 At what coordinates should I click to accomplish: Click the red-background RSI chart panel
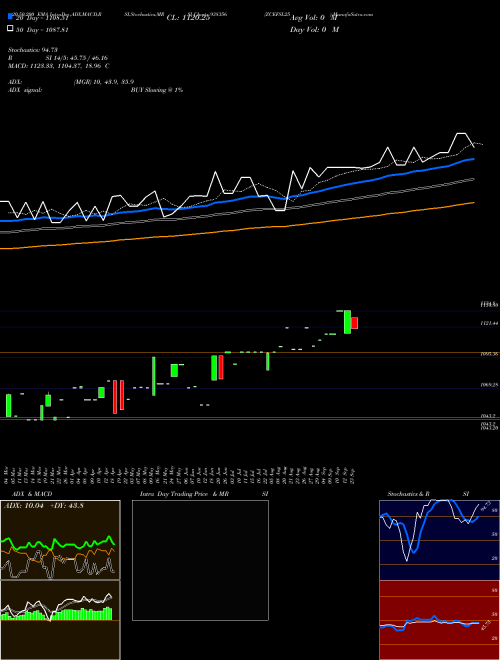pyautogui.click(x=439, y=620)
